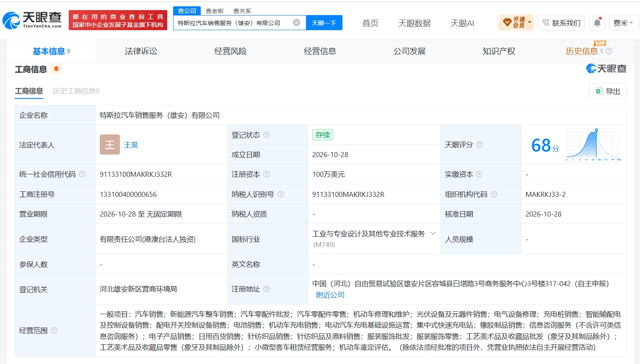Screen dimensions: 640x364
Task: Open 天眼数据 in top navigation
Action: 415,23
